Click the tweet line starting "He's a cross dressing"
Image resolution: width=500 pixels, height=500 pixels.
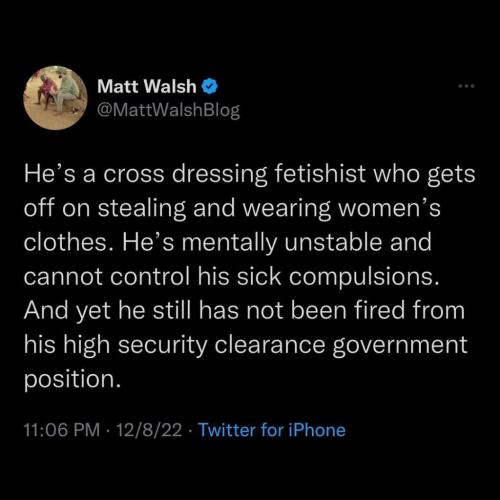coord(249,175)
